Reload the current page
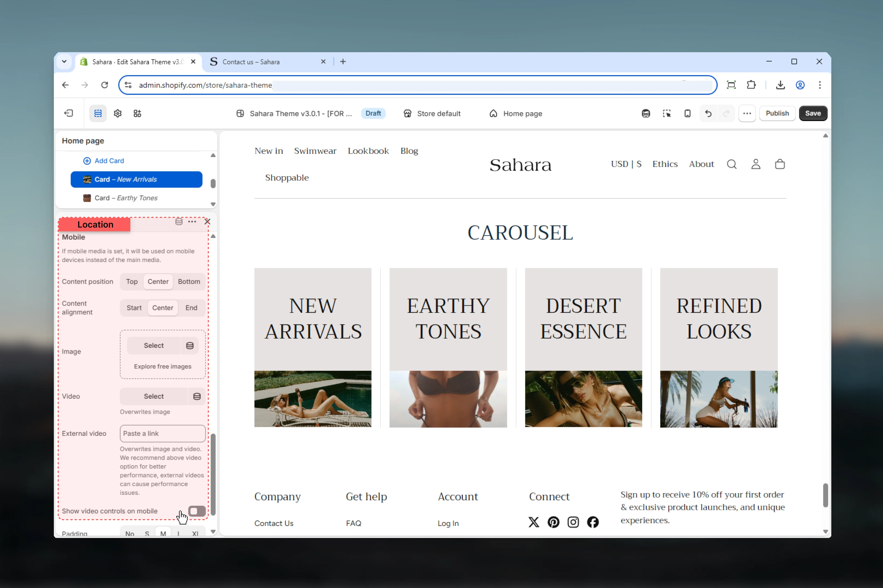Viewport: 883px width, 588px height. click(105, 85)
